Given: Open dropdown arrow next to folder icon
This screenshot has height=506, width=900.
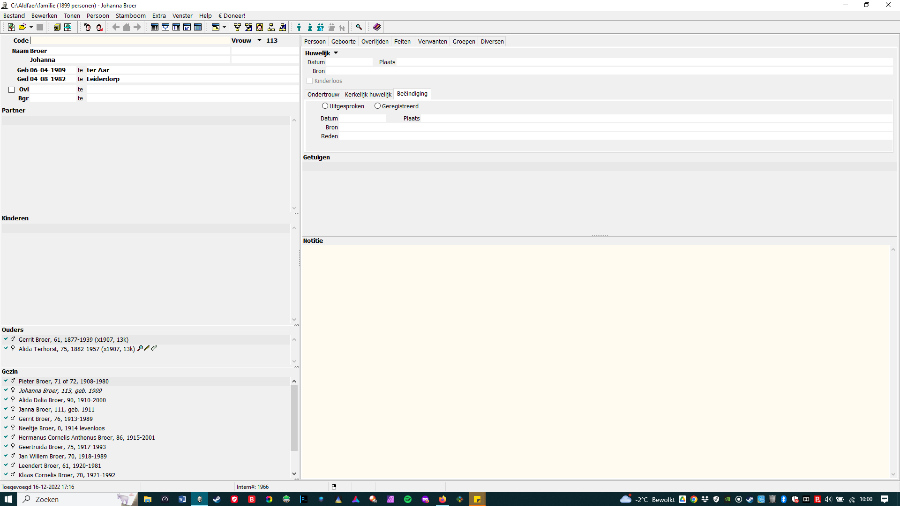Looking at the screenshot, I should click(x=30, y=27).
